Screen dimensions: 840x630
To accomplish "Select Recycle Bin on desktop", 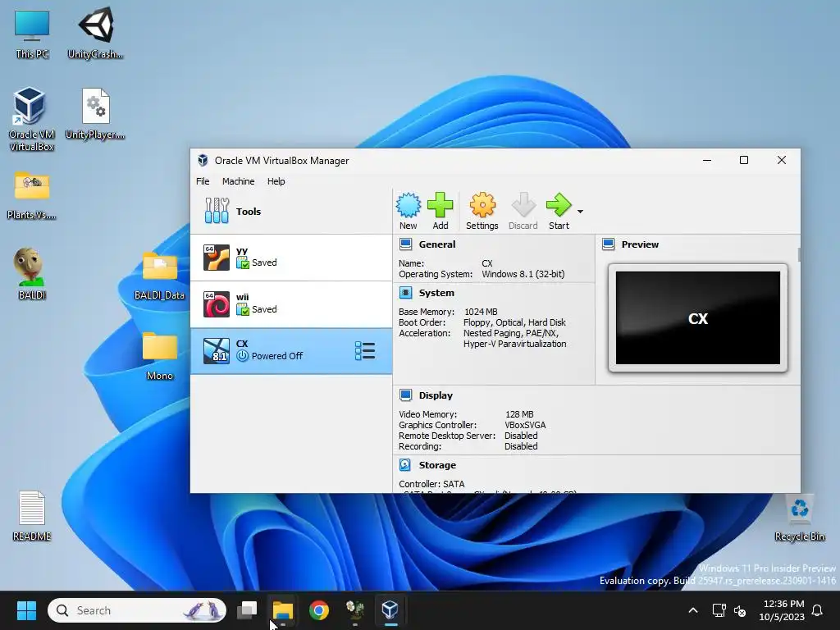I will tap(799, 518).
